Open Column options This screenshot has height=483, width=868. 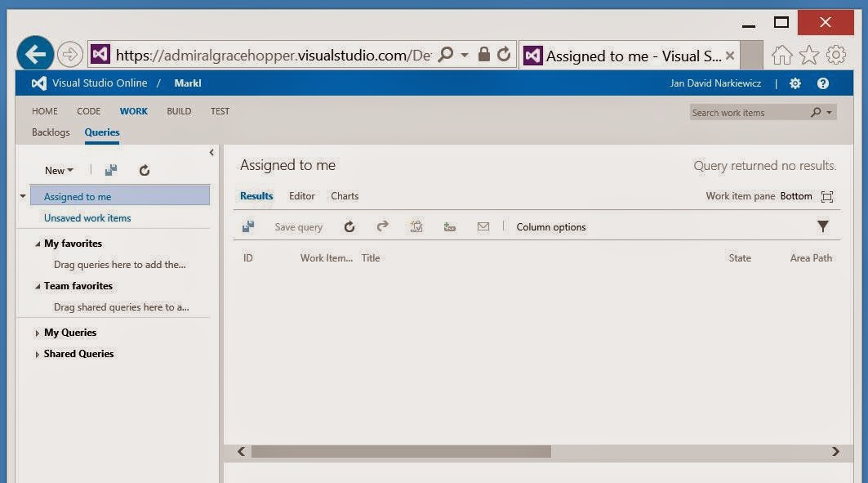coord(551,227)
